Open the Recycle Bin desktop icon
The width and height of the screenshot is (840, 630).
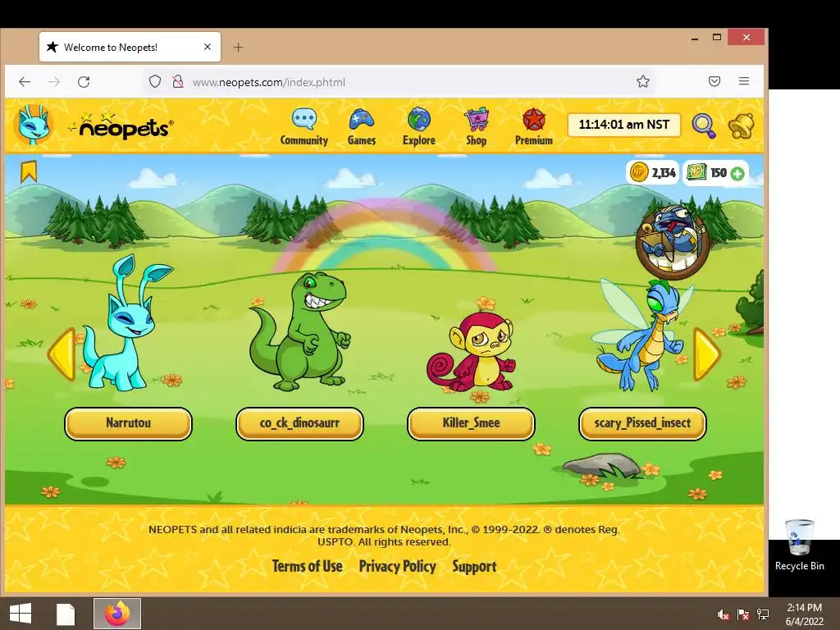click(799, 545)
